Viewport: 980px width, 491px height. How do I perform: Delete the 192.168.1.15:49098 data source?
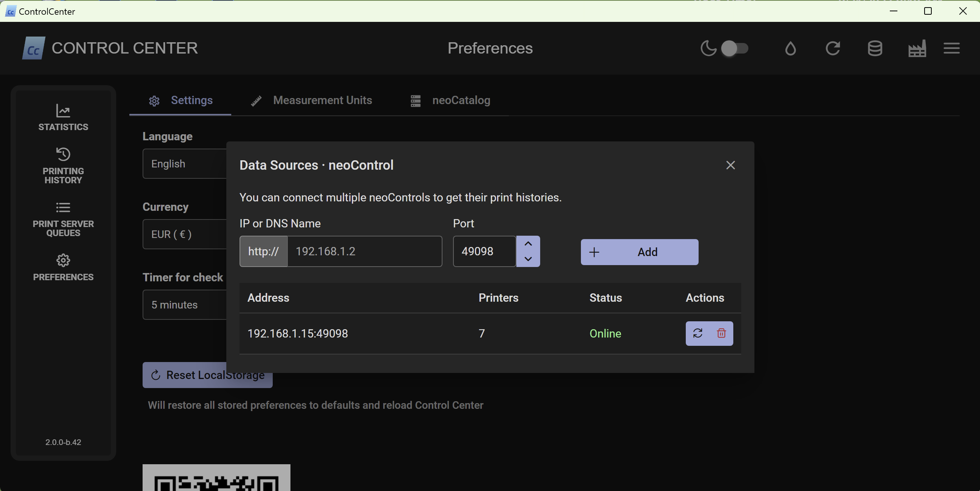coord(721,333)
